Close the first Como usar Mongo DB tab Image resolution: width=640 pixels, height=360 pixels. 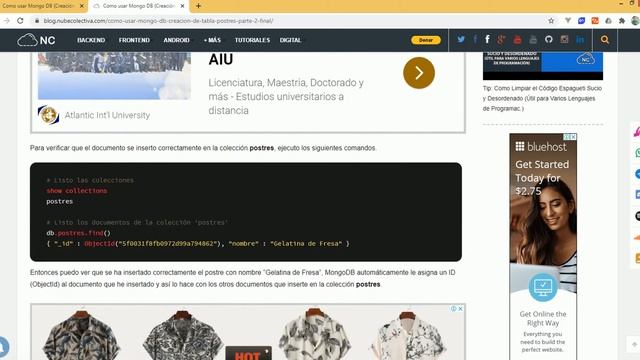point(82,6)
